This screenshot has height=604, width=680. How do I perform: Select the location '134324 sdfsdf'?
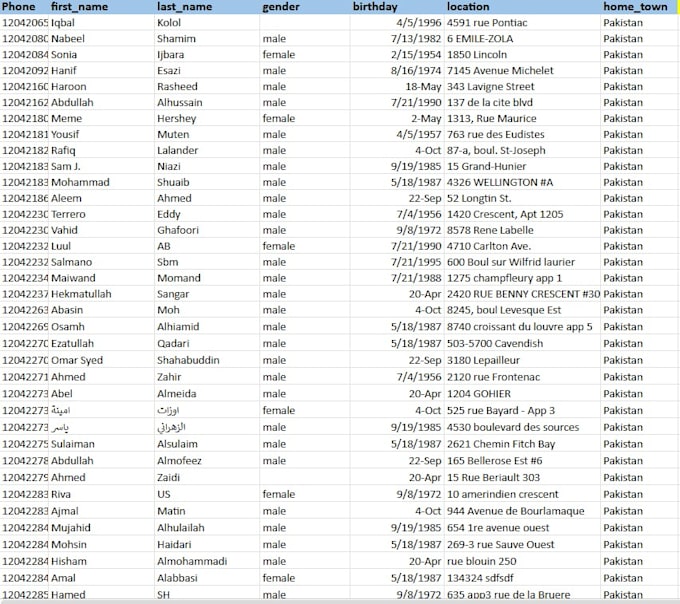pyautogui.click(x=480, y=578)
